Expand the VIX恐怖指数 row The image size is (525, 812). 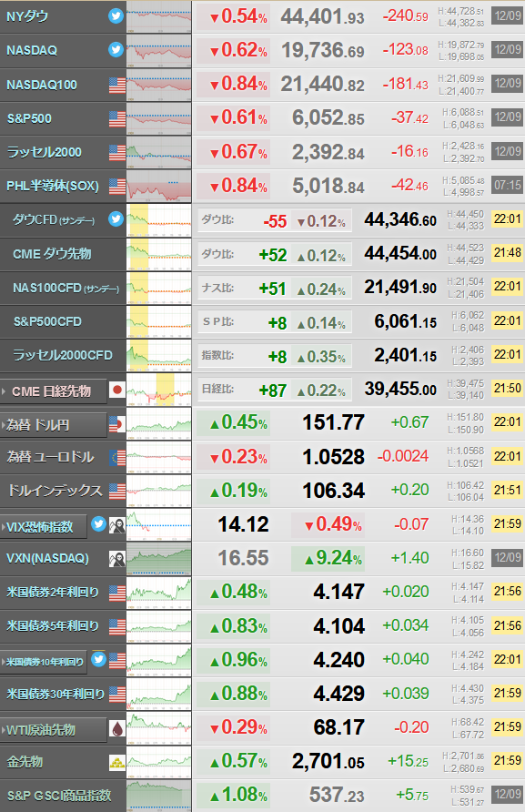pyautogui.click(x=4, y=527)
